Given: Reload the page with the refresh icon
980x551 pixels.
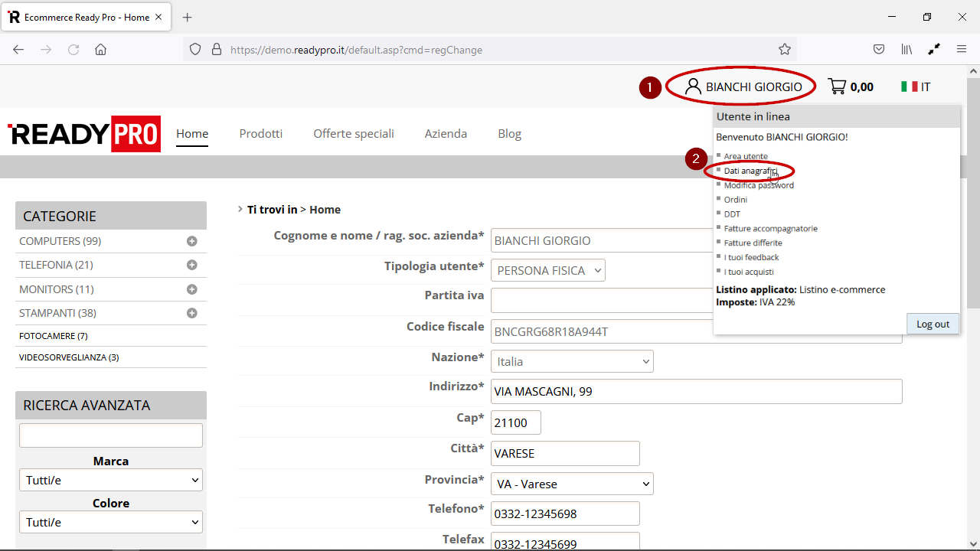Looking at the screenshot, I should tap(73, 48).
